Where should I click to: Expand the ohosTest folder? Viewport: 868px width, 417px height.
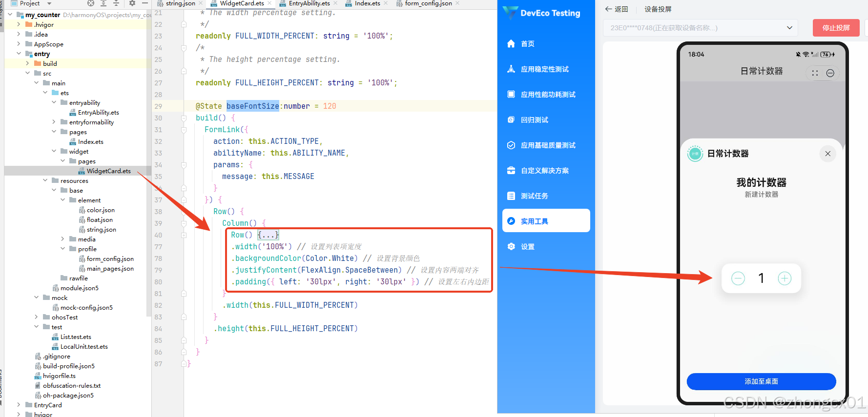tap(37, 317)
